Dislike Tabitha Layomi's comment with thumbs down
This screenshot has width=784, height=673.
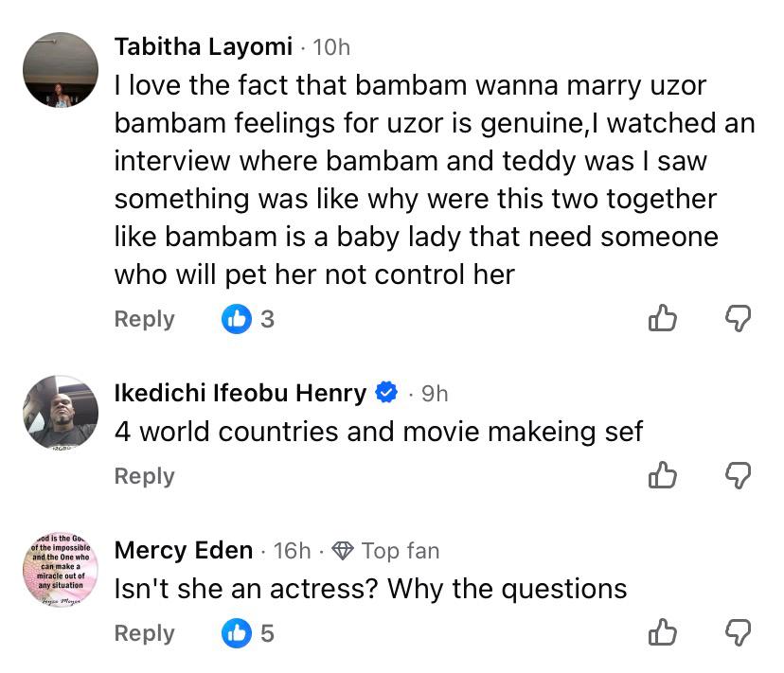pos(738,320)
